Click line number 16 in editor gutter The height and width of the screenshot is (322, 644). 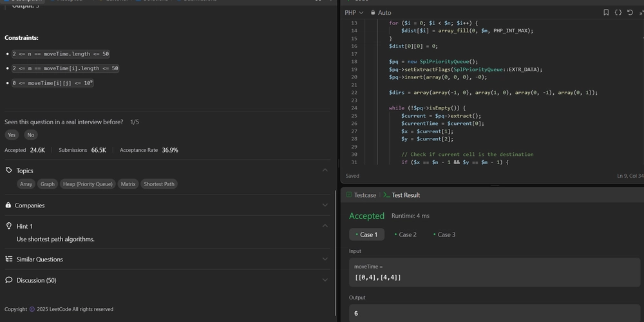click(x=354, y=46)
